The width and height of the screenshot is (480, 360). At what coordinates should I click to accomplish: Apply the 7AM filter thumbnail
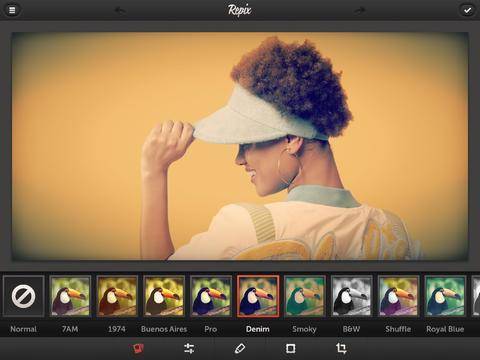[x=70, y=296]
